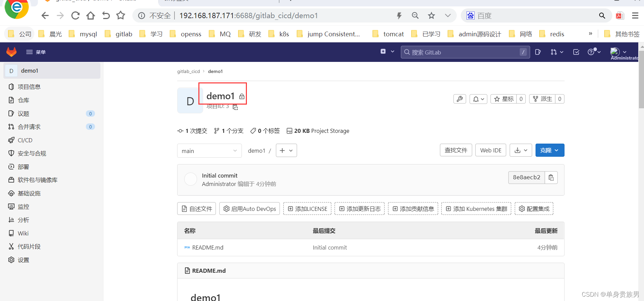This screenshot has width=644, height=301.
Task: Open the k8s bookmark folder
Action: coord(279,34)
